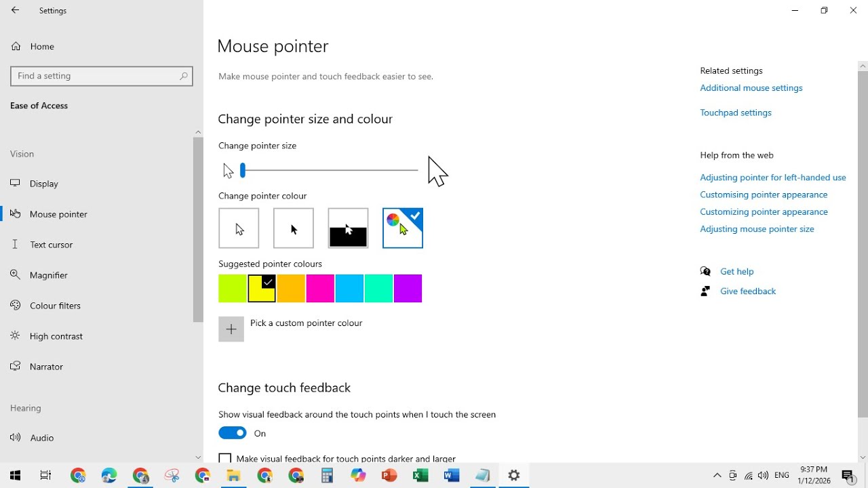Select the black pointer colour option
Viewport: 868px width, 488px height.
pos(294,228)
